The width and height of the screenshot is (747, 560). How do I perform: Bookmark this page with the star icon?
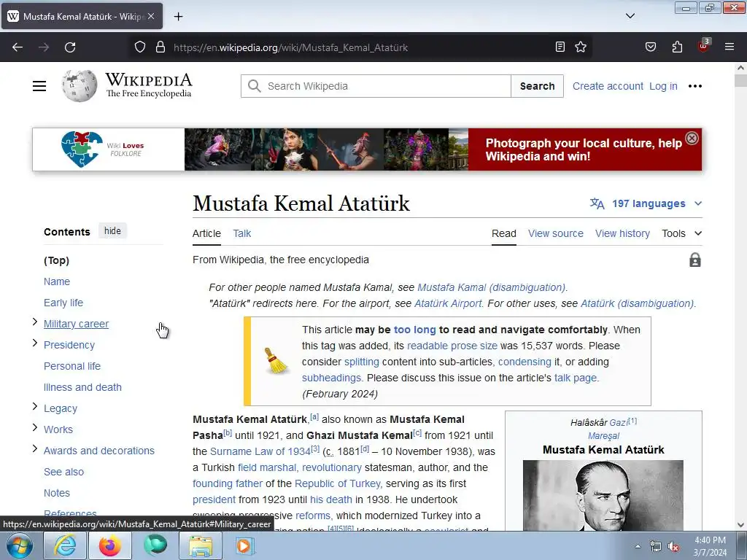click(580, 47)
